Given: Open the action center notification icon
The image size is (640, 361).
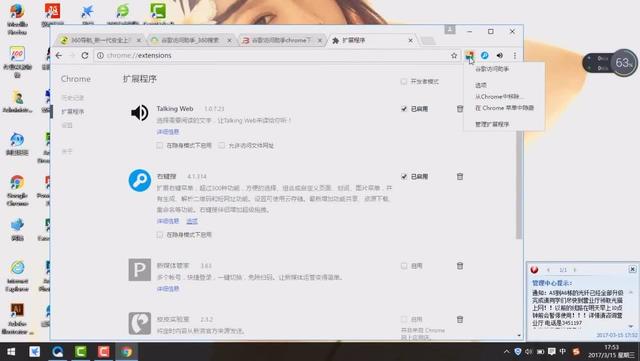Looking at the screenshot, I should (552, 352).
